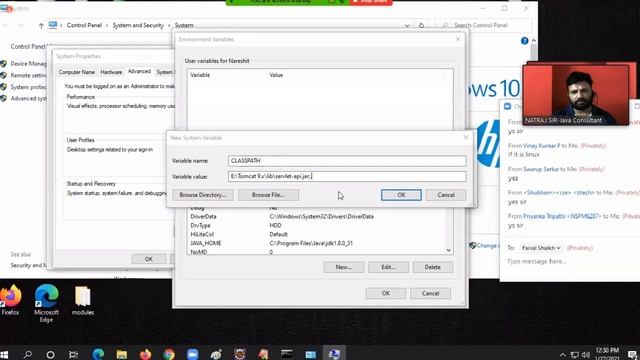Click Cancel in the Environment Variables window
The width and height of the screenshot is (640, 360).
431,293
